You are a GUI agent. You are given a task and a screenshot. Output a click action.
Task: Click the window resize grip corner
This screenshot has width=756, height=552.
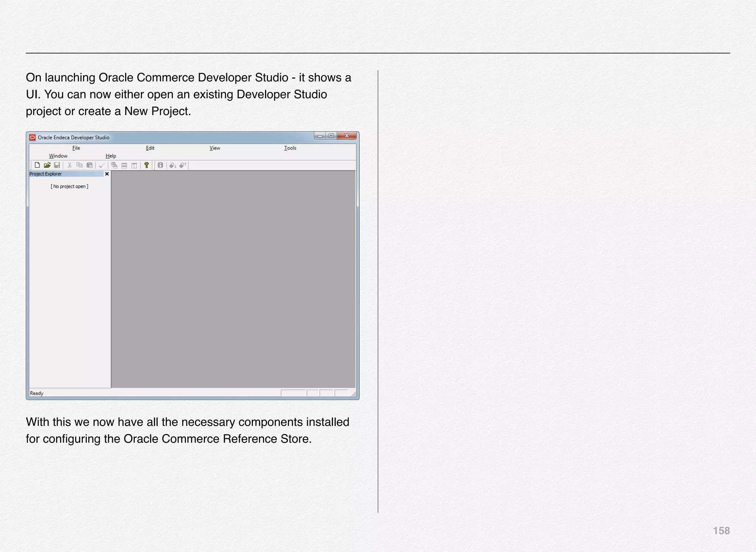[x=353, y=394]
